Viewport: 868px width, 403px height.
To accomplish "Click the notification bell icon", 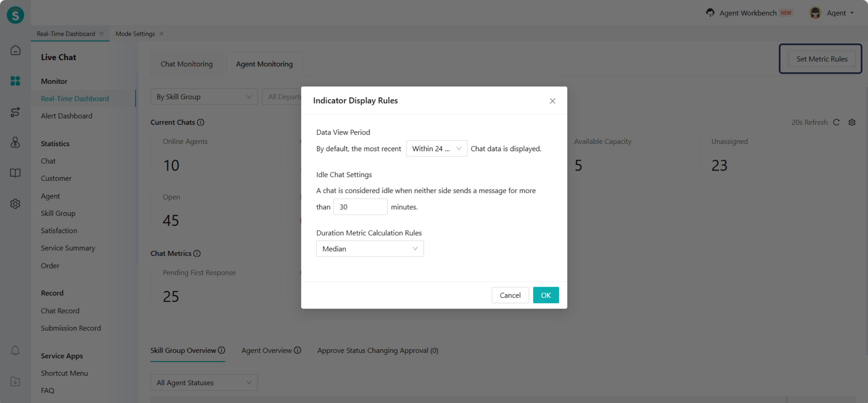I will pos(15,351).
